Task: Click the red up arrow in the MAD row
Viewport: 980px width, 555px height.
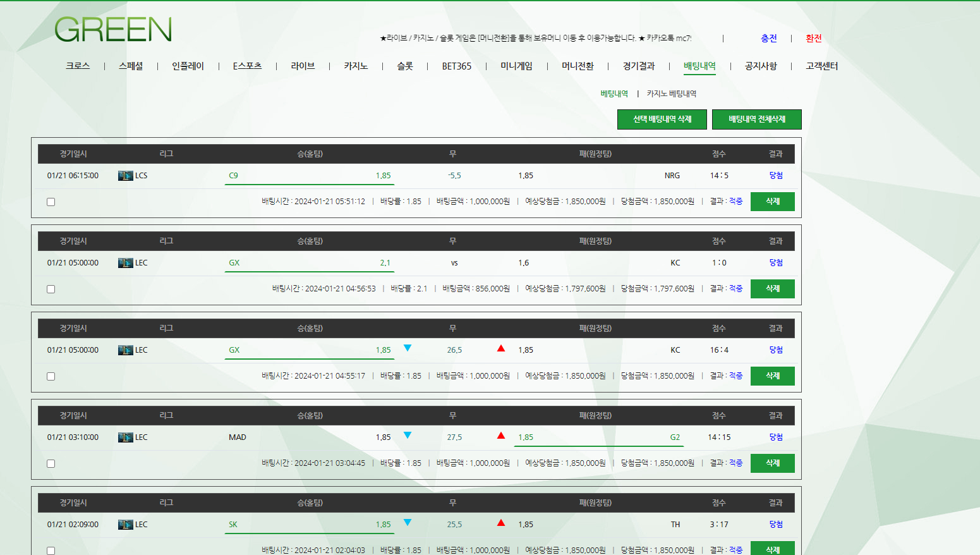Action: click(x=501, y=436)
